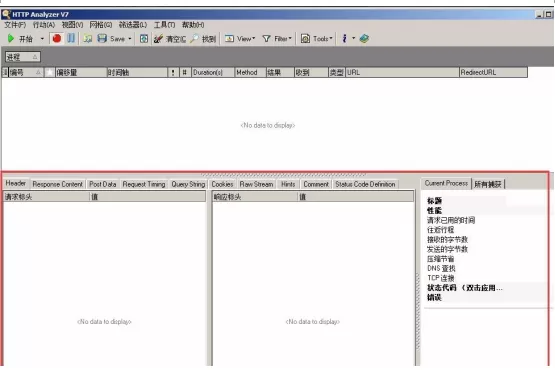Click the Save floppy disk icon
This screenshot has width=555, height=370.
point(102,38)
